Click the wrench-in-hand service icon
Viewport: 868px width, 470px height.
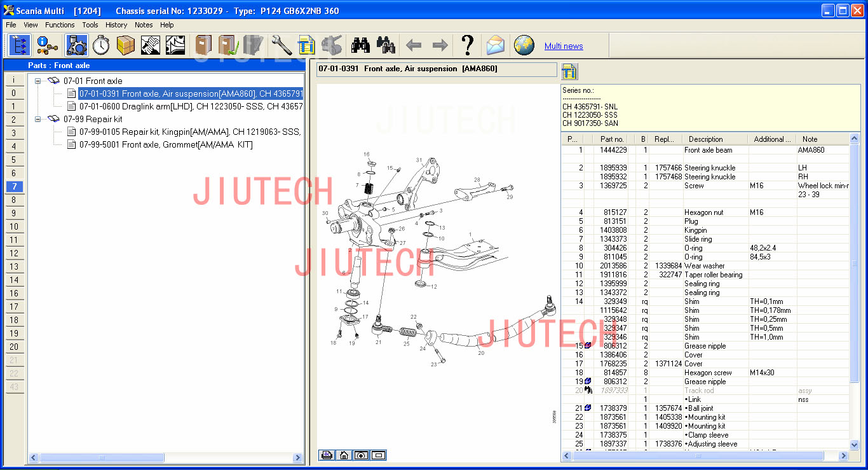151,45
